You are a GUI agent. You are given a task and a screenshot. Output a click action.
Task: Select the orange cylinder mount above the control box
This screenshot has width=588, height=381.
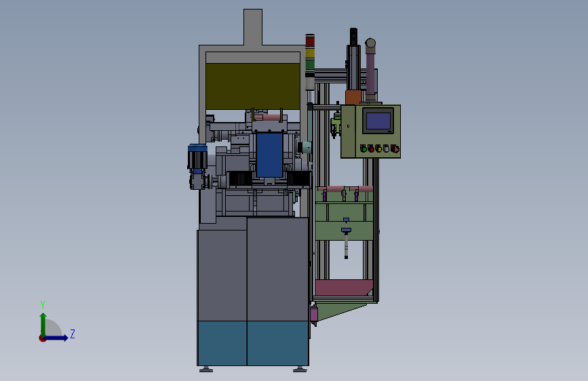click(353, 97)
